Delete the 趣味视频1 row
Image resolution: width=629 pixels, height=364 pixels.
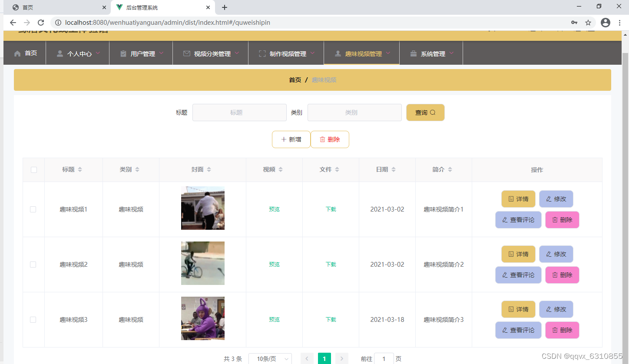click(562, 220)
